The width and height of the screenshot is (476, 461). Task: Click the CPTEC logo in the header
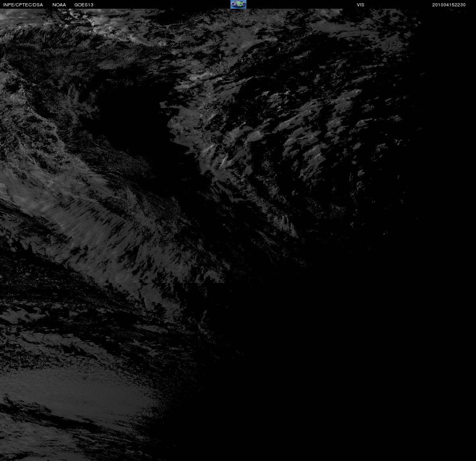[x=238, y=4]
